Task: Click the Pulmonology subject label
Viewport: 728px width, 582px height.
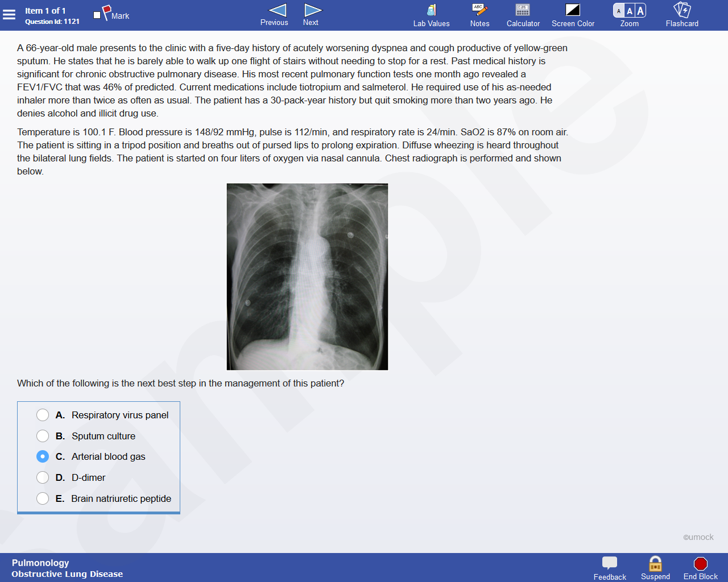Action: pos(40,563)
